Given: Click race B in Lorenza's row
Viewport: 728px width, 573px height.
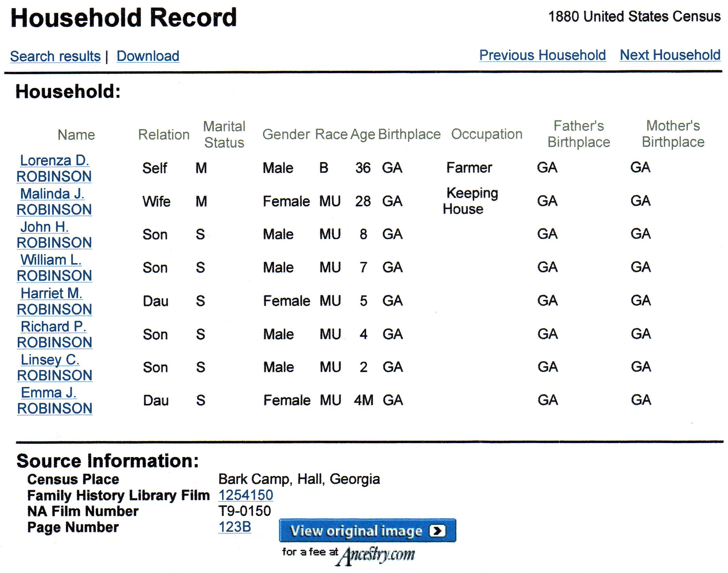Looking at the screenshot, I should pyautogui.click(x=324, y=168).
